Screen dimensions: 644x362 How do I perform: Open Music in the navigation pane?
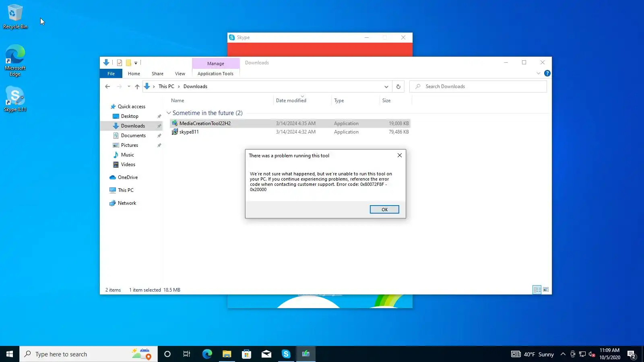pos(128,155)
